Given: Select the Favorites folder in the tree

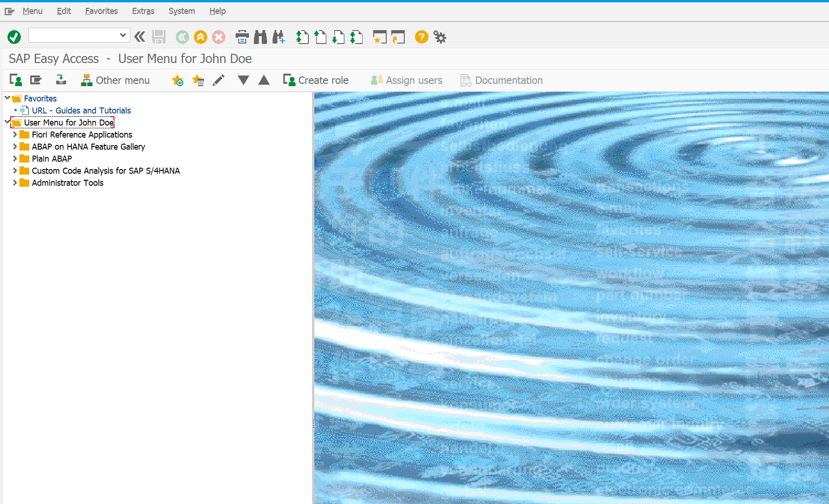Looking at the screenshot, I should coord(40,99).
